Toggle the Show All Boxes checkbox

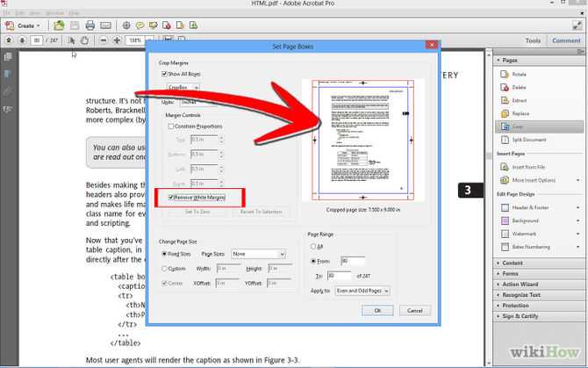(x=164, y=74)
